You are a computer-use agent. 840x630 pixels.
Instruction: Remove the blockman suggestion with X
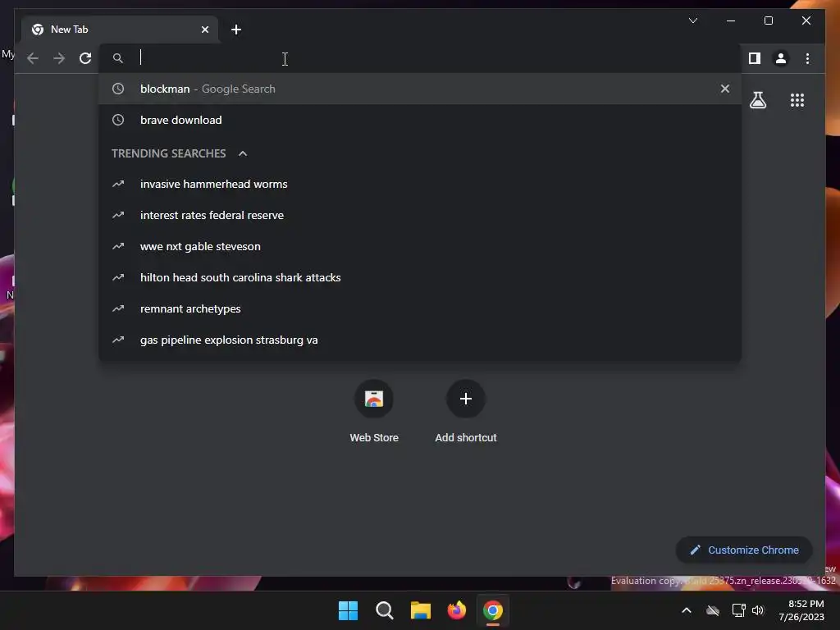tap(725, 89)
